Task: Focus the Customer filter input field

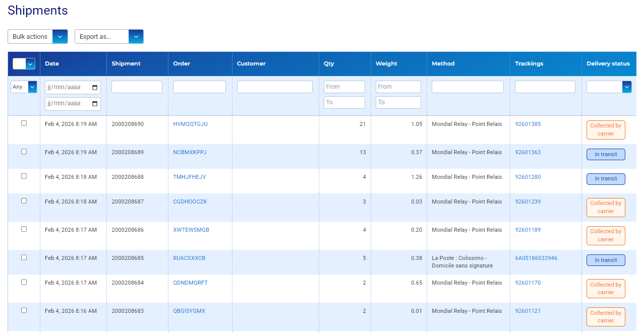Action: point(274,87)
